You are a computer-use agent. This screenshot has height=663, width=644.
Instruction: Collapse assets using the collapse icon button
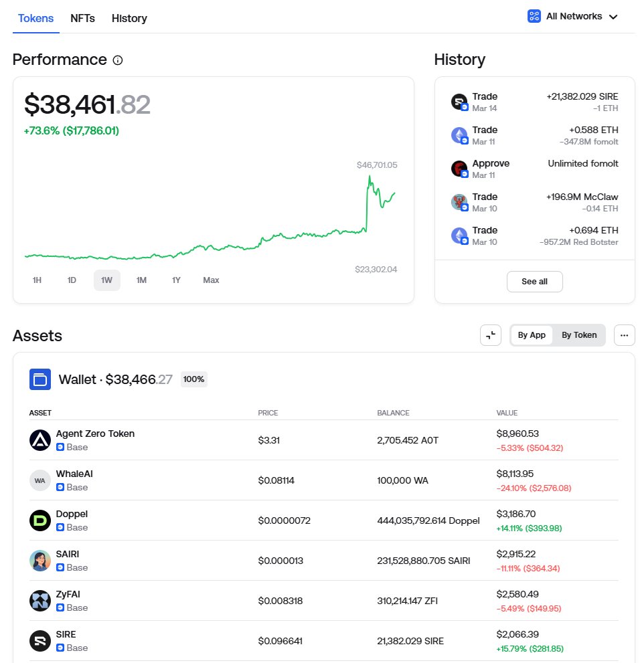click(x=491, y=335)
